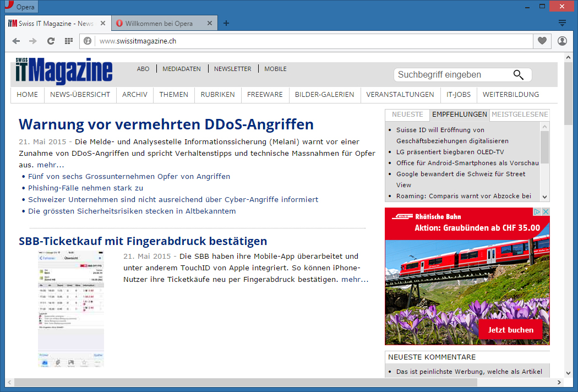Open Suisse ID will Eröffnung recommendation
This screenshot has height=392, width=578.
click(x=452, y=135)
